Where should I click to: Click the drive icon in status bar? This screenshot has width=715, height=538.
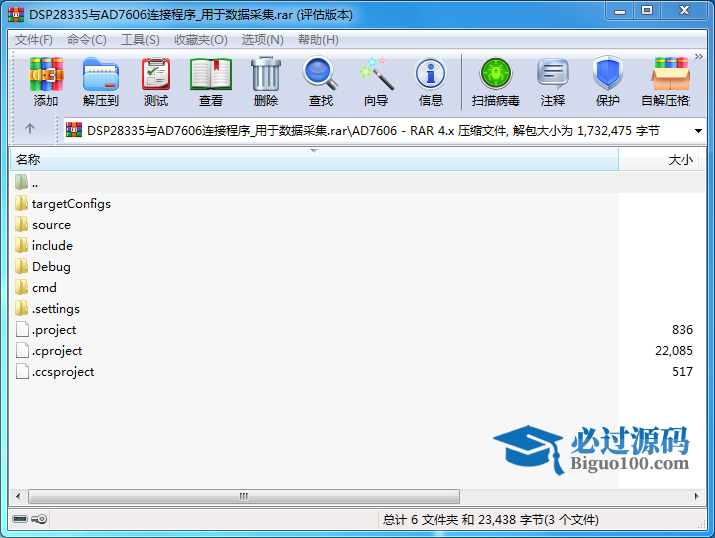[20, 519]
